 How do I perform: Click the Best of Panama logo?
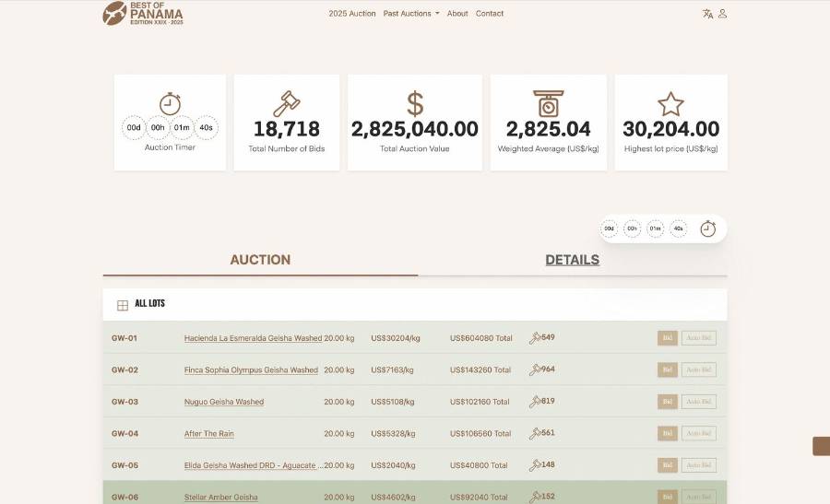point(143,13)
